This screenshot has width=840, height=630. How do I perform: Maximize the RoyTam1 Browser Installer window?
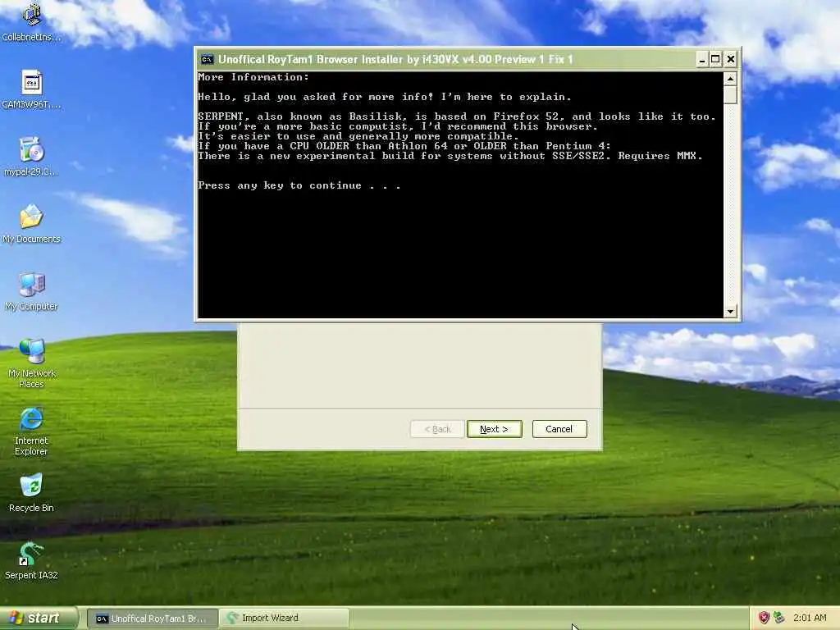[x=715, y=59]
